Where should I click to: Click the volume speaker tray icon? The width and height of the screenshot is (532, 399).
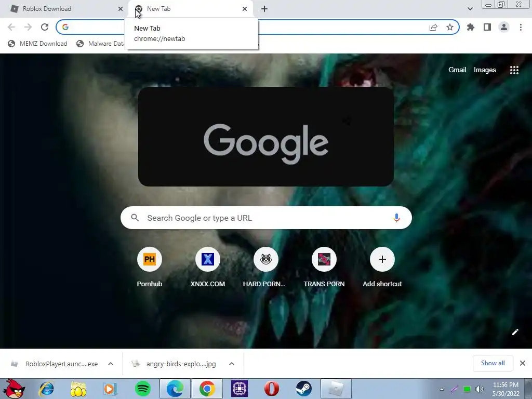480,389
